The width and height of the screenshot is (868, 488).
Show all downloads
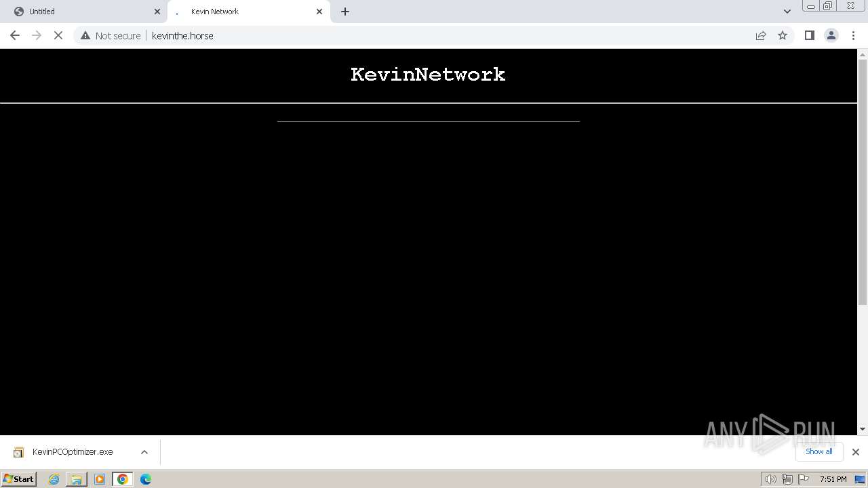point(818,451)
